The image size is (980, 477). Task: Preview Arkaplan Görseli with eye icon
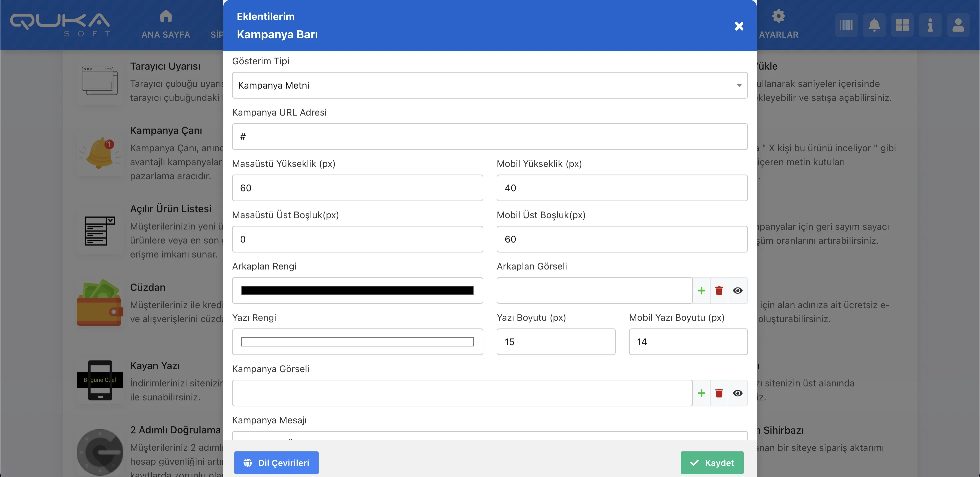[738, 291]
